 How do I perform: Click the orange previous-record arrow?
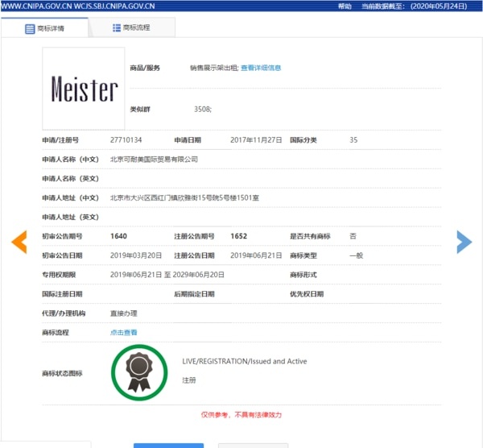click(x=19, y=242)
